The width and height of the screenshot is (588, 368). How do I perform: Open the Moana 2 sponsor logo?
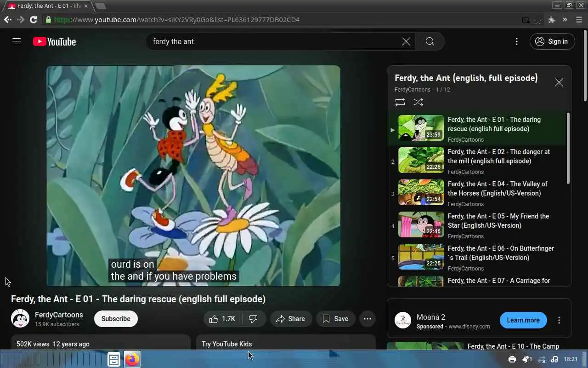(x=403, y=320)
